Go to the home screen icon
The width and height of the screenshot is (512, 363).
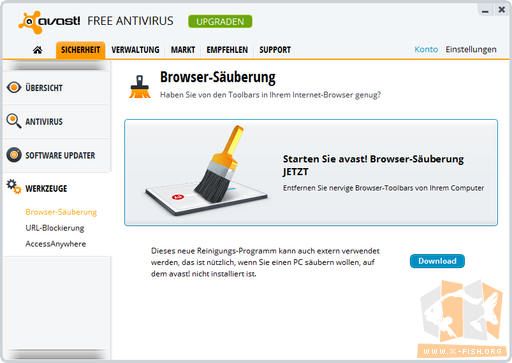pyautogui.click(x=37, y=50)
